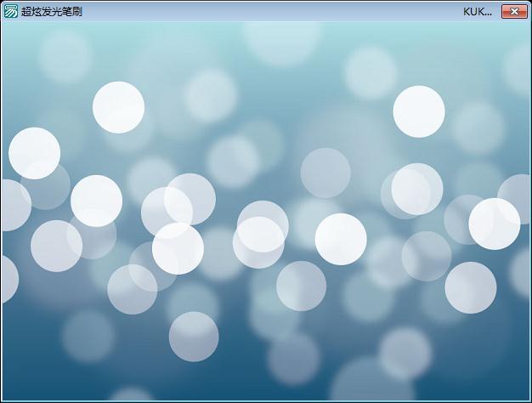532x403 pixels.
Task: Close the 超炫发光笔刷 window
Action: (x=514, y=12)
